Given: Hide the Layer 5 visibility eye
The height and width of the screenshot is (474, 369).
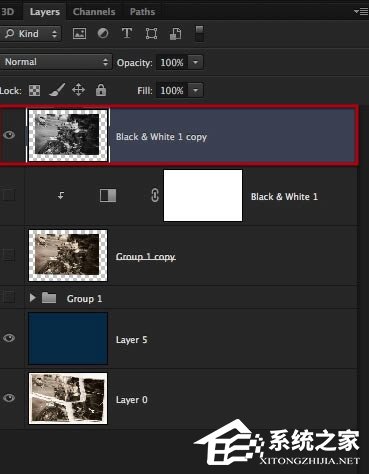Looking at the screenshot, I should 9,338.
